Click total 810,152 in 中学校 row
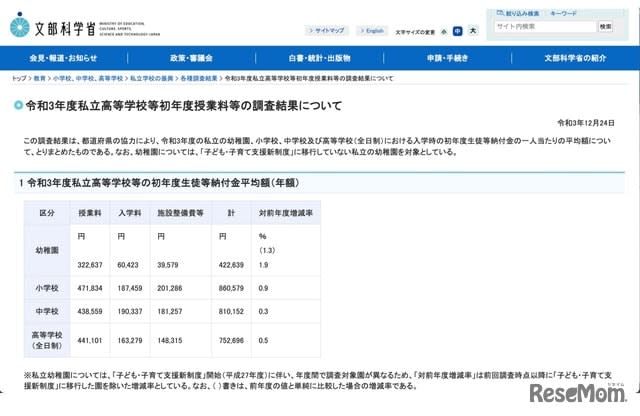Viewport: 640px width, 416px height. (231, 311)
